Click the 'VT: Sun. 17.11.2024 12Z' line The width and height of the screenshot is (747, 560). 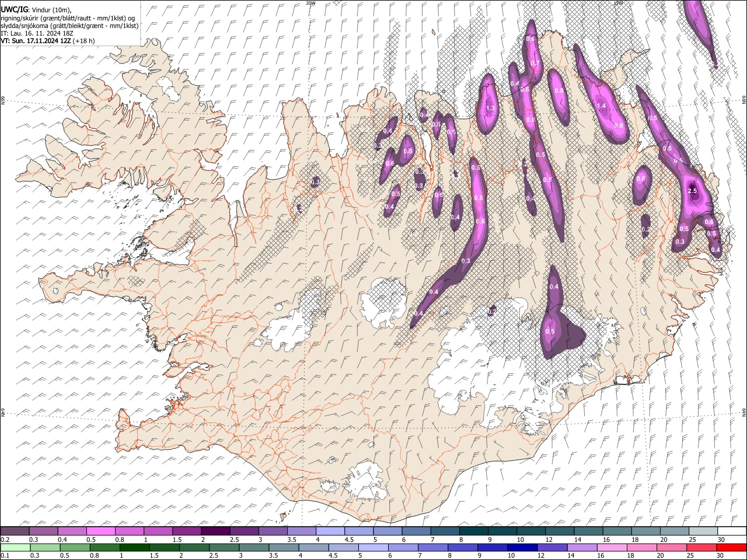pyautogui.click(x=36, y=41)
